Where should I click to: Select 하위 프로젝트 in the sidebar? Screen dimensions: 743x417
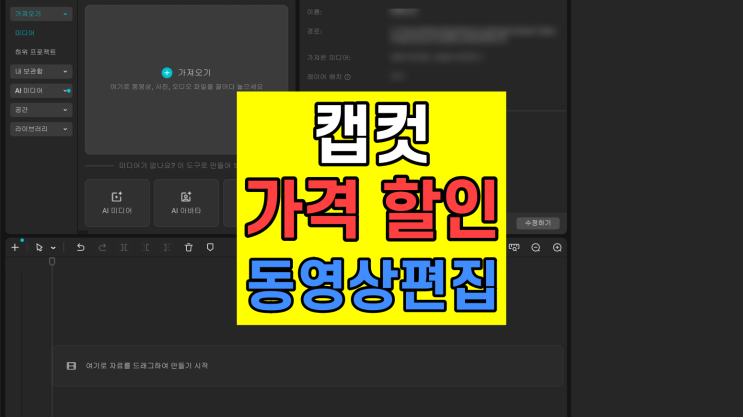tap(36, 52)
